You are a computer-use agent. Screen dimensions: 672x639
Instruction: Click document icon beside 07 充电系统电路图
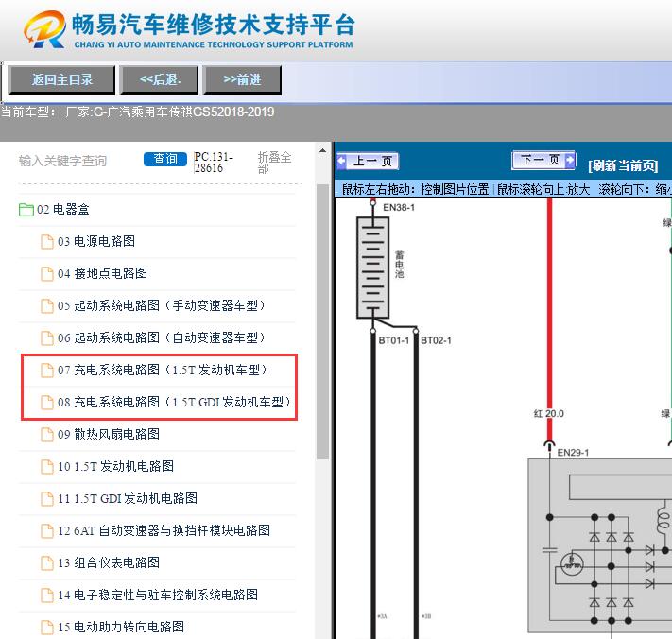point(46,371)
